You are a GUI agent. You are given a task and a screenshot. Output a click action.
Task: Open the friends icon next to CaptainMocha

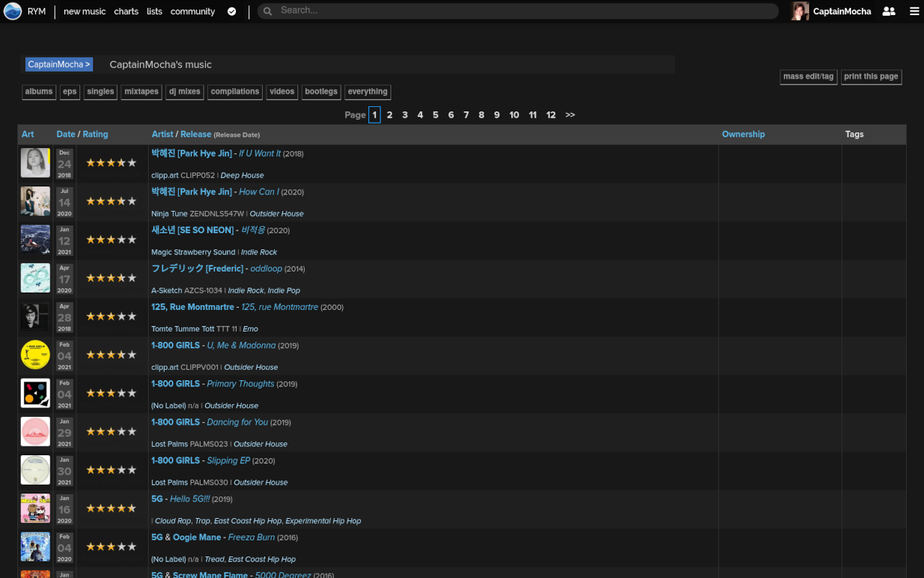(x=889, y=12)
